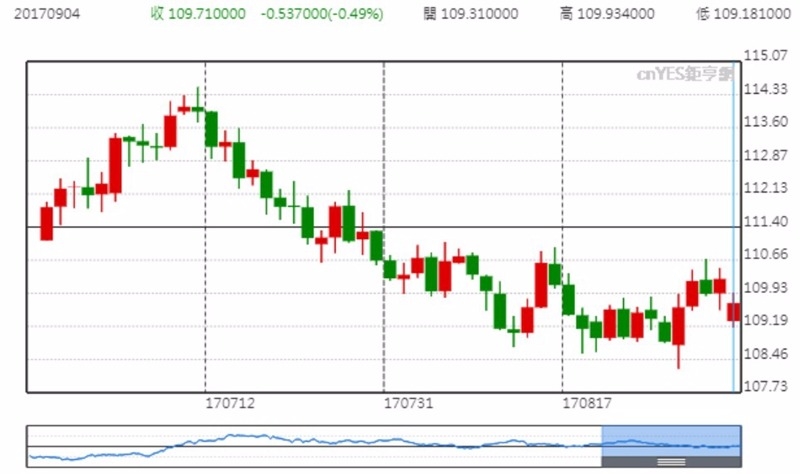Image resolution: width=800 pixels, height=474 pixels.
Task: Select the closing price 109.710000
Action: [x=207, y=14]
